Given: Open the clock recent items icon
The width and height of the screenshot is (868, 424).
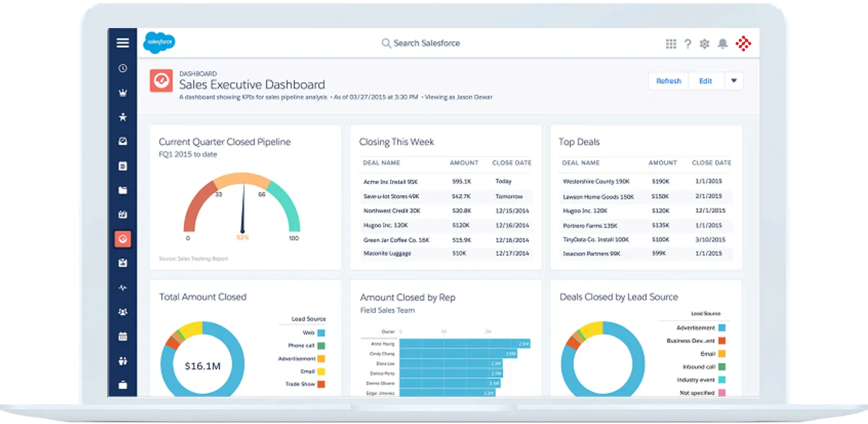Looking at the screenshot, I should (123, 68).
